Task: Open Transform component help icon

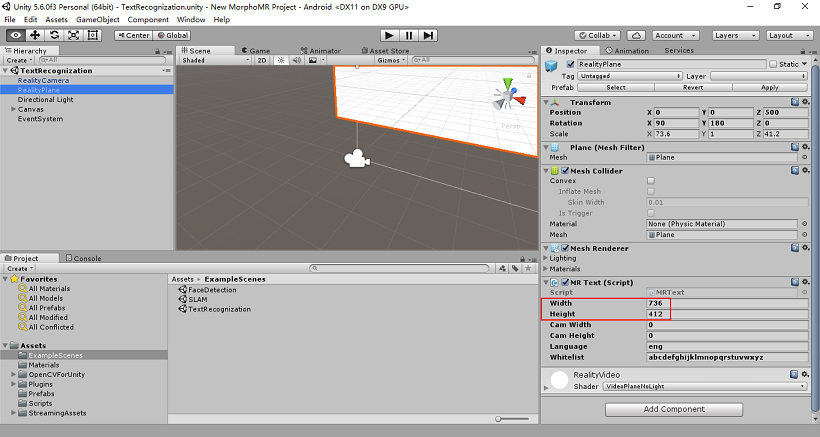Action: [795, 102]
